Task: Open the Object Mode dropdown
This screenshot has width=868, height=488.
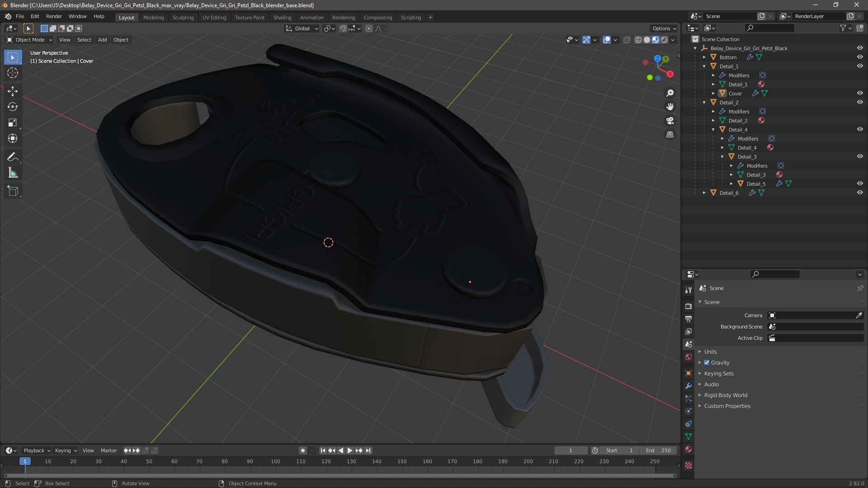Action: point(29,40)
